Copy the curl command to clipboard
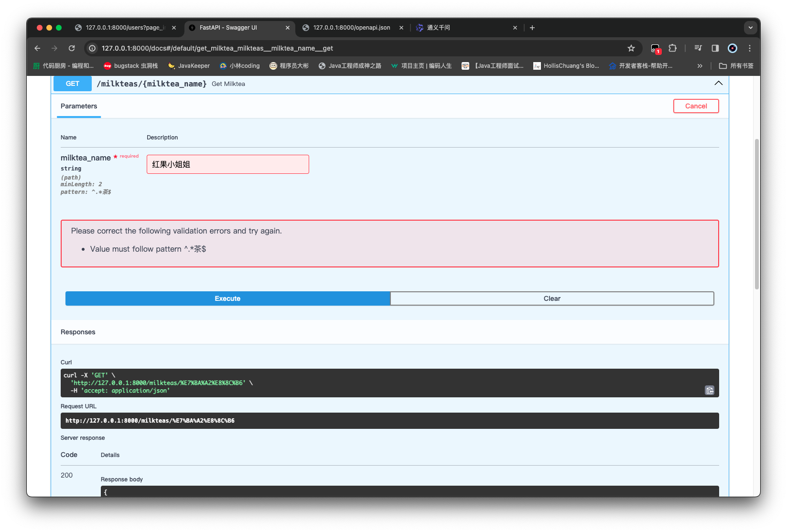The image size is (787, 532). coord(710,390)
